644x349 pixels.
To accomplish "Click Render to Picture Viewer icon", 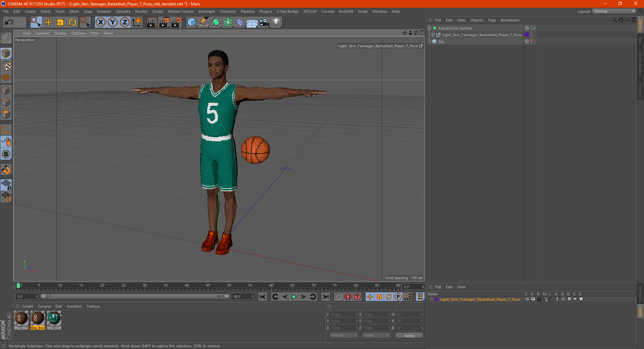I will click(164, 22).
